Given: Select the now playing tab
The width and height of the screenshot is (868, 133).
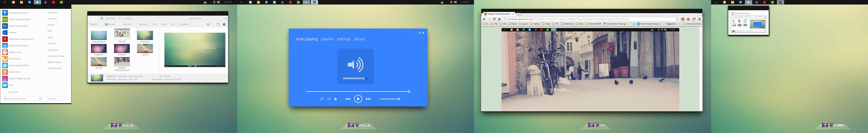Looking at the screenshot, I should [x=307, y=39].
